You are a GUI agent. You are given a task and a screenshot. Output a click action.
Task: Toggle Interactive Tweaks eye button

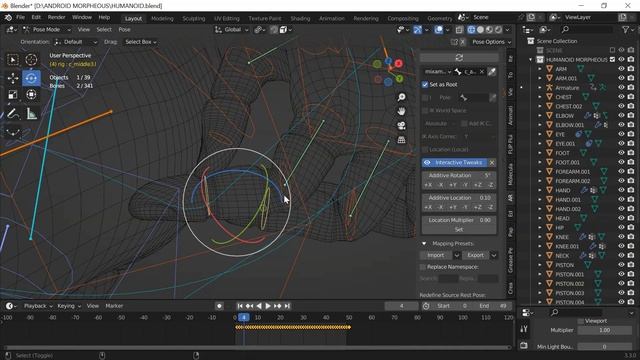click(x=427, y=162)
